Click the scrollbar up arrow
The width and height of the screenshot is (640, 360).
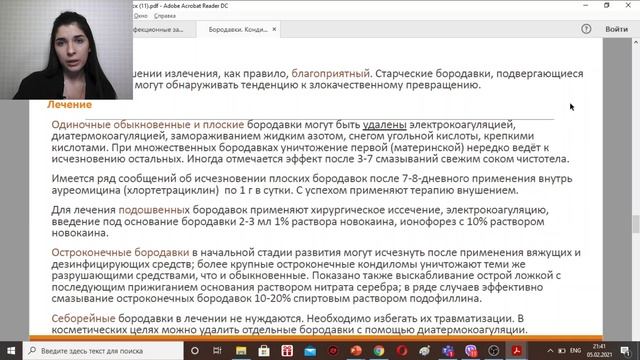point(636,42)
